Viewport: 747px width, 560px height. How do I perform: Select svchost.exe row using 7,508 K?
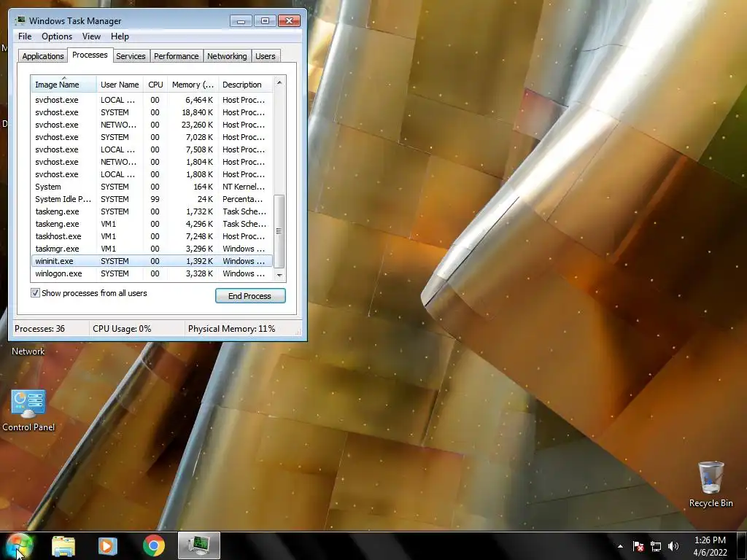click(152, 149)
